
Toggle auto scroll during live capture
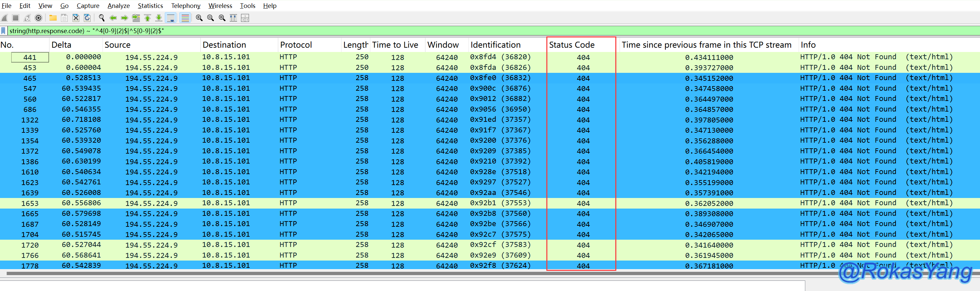171,18
